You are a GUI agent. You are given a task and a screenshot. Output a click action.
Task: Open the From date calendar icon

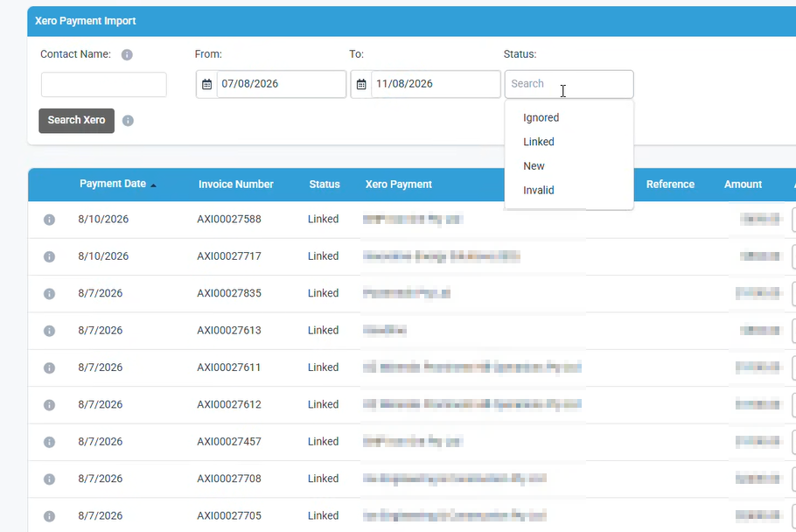[206, 84]
